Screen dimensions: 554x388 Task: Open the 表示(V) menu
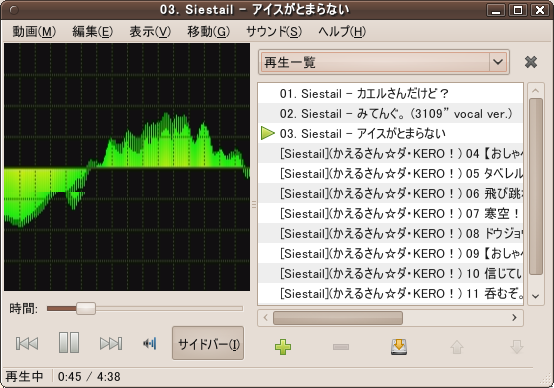(x=150, y=32)
